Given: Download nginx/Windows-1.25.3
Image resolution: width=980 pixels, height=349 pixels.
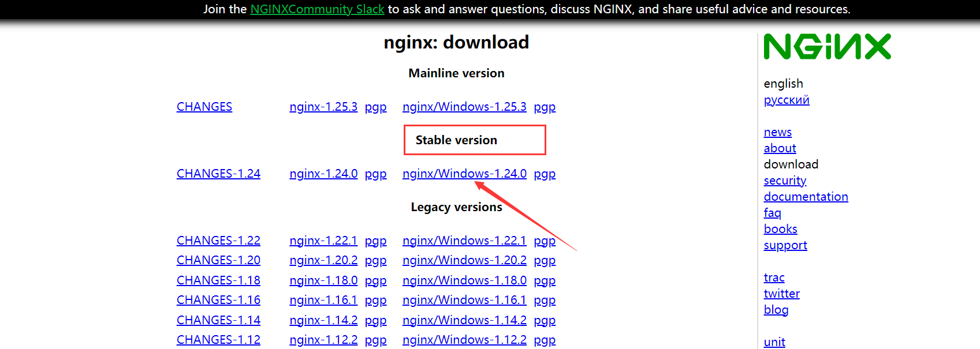Looking at the screenshot, I should click(464, 107).
